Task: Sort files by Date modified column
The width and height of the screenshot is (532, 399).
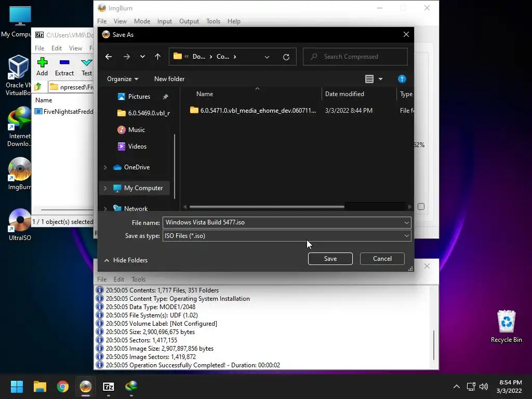Action: (x=344, y=94)
